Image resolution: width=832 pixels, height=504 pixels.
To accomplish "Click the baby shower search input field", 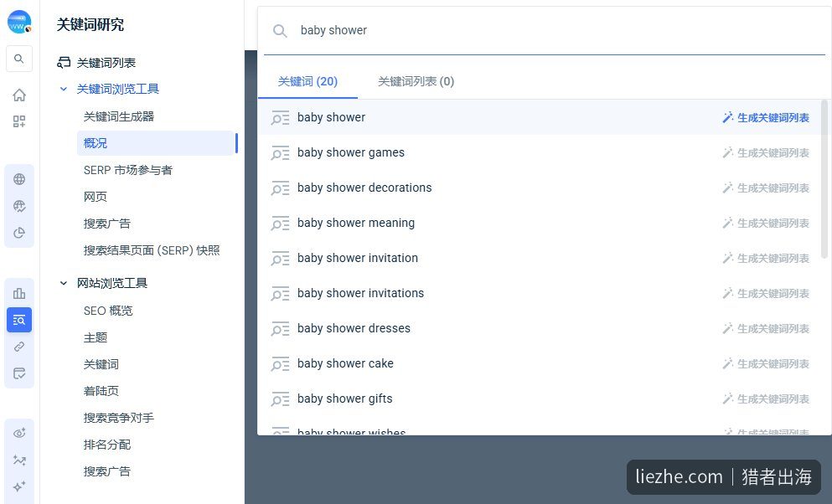I will (545, 30).
